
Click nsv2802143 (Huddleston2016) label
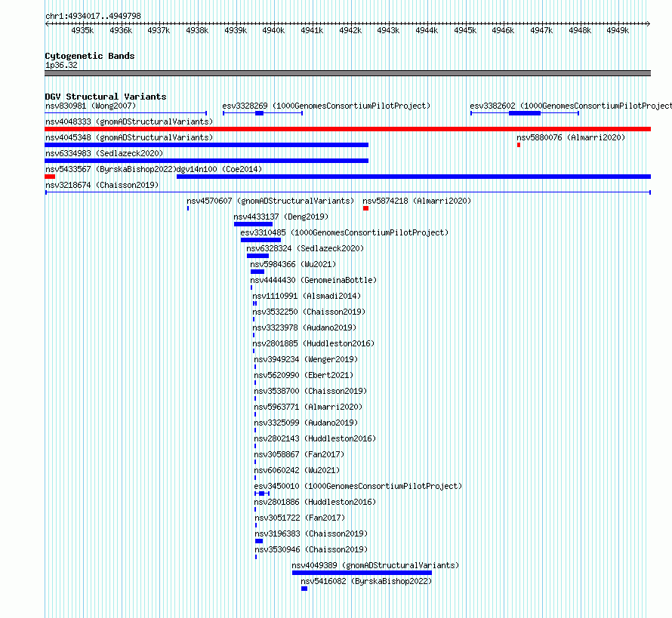[315, 438]
